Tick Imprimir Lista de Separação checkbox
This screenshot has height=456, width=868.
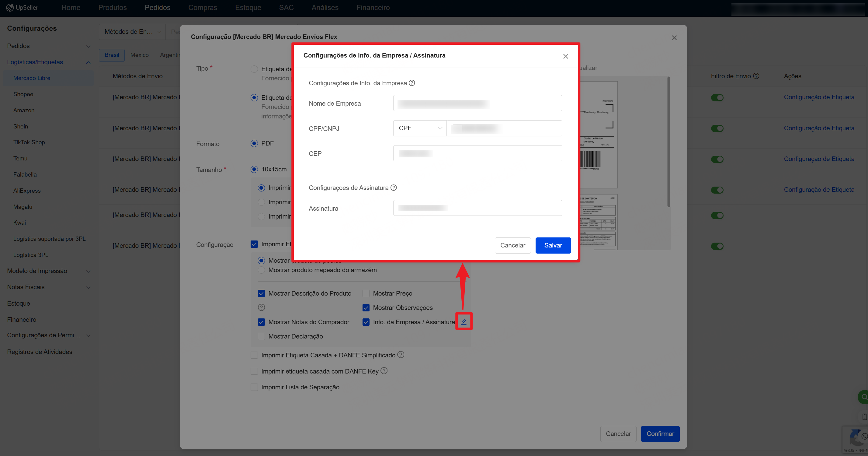point(254,387)
